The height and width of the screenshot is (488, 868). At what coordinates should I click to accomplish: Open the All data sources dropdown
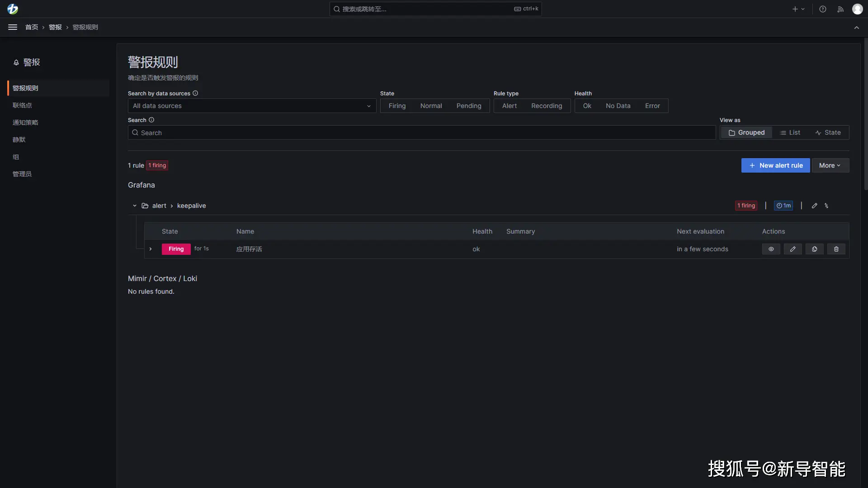tap(252, 106)
